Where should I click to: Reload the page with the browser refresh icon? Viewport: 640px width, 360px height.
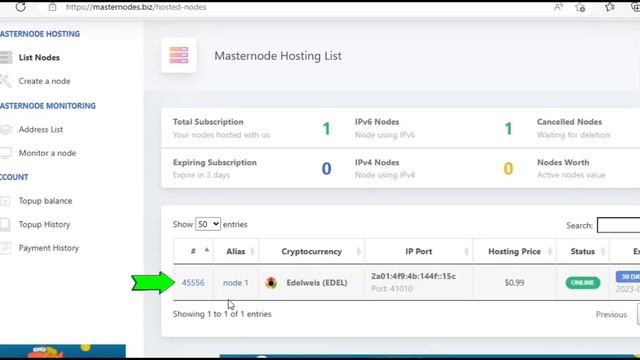20,7
